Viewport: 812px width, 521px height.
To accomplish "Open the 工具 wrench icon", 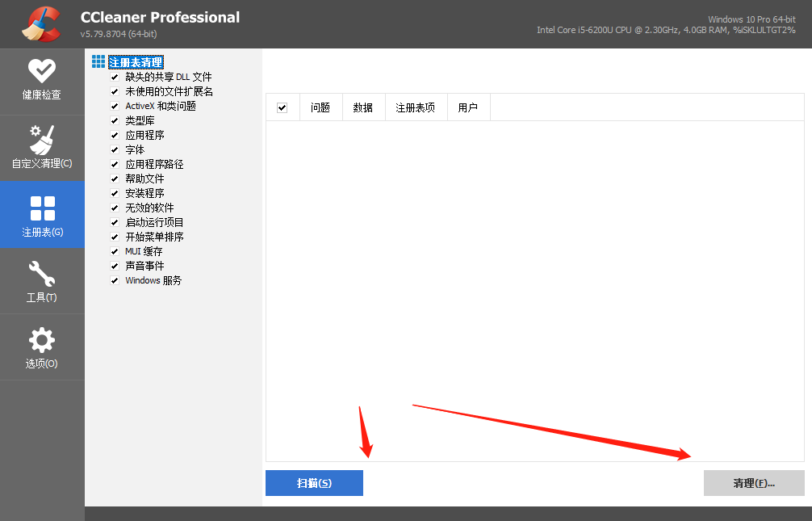I will 42,273.
